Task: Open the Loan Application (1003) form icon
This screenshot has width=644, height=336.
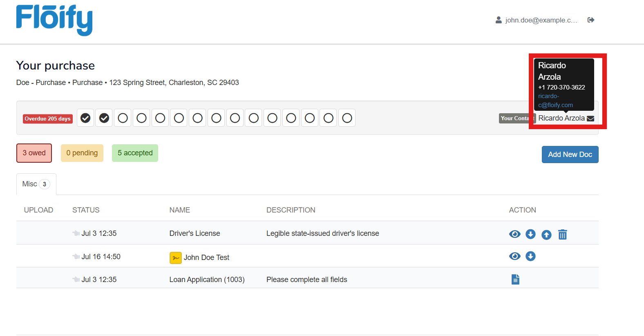Action: point(515,279)
